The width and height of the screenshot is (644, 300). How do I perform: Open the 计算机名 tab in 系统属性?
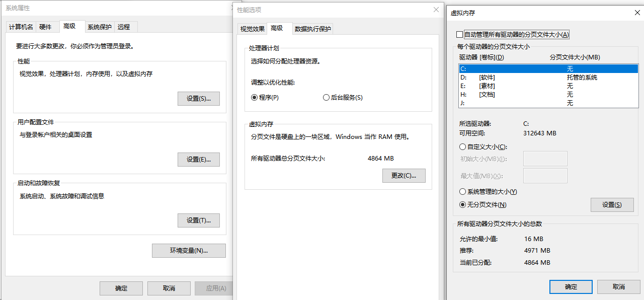click(21, 27)
